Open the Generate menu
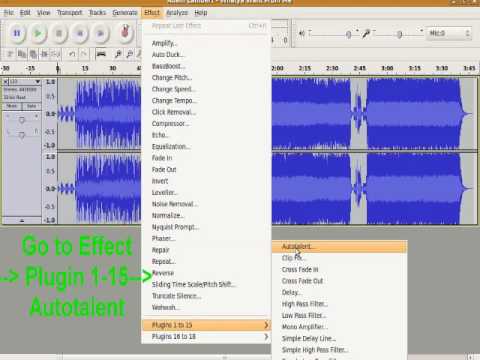Image resolution: width=480 pixels, height=360 pixels. 125,13
